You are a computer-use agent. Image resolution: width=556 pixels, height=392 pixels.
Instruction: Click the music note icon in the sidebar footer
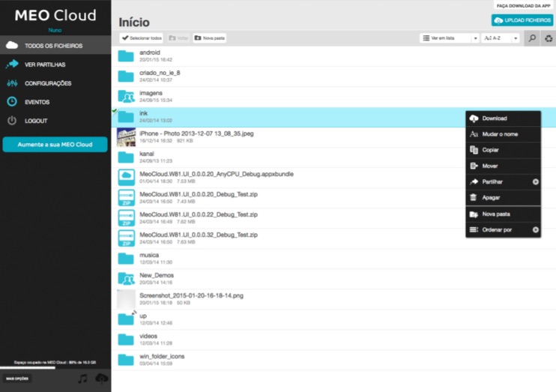(82, 379)
